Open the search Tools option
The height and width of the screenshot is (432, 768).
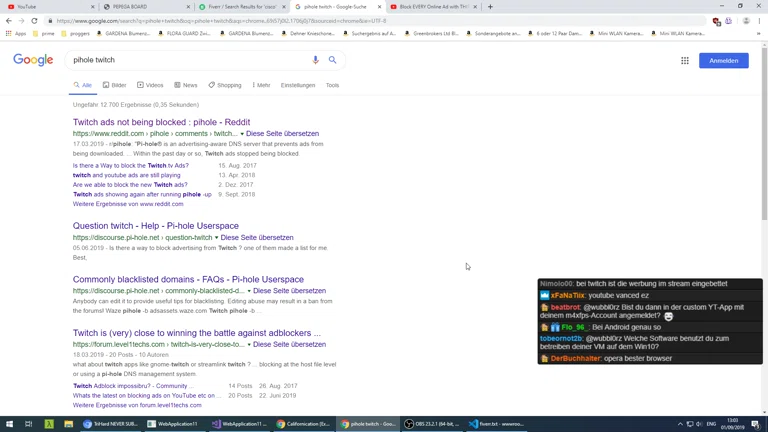pos(332,85)
